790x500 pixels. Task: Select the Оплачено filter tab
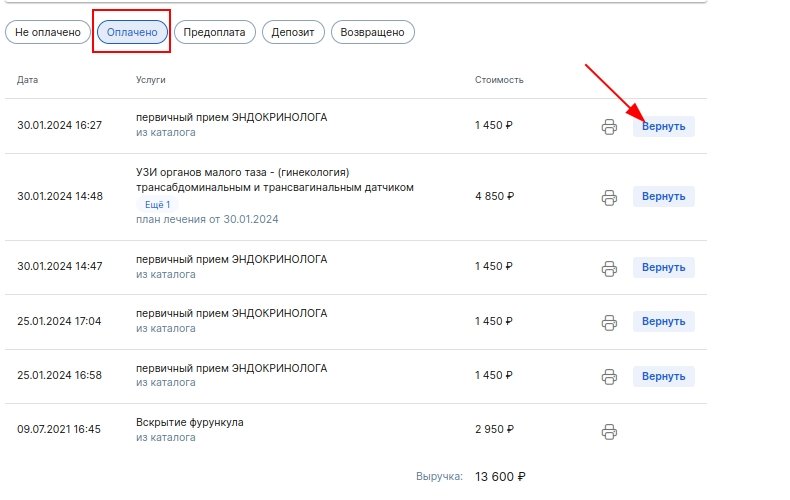(x=132, y=32)
